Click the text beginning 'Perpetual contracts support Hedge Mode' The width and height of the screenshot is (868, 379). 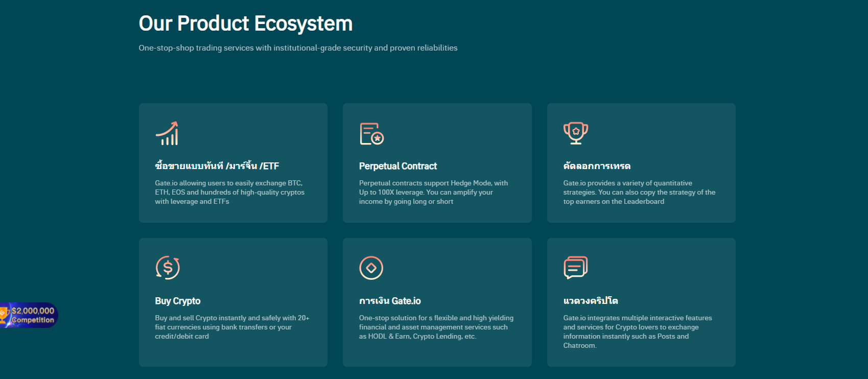433,192
